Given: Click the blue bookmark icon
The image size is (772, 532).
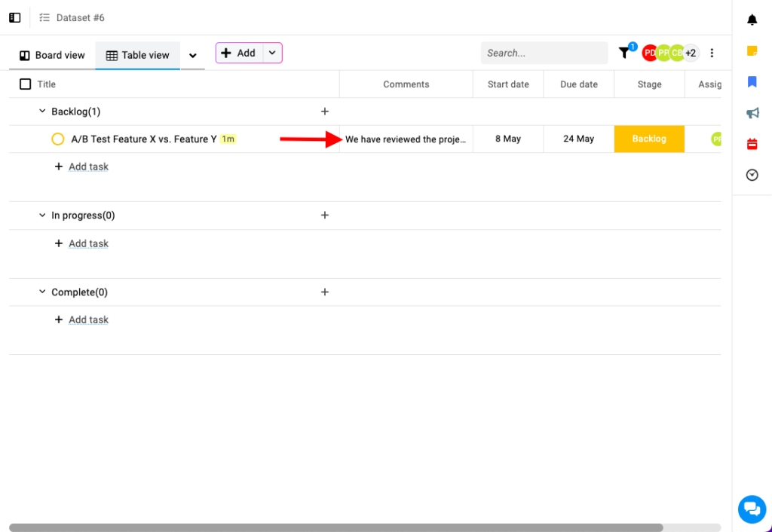Looking at the screenshot, I should (x=752, y=82).
